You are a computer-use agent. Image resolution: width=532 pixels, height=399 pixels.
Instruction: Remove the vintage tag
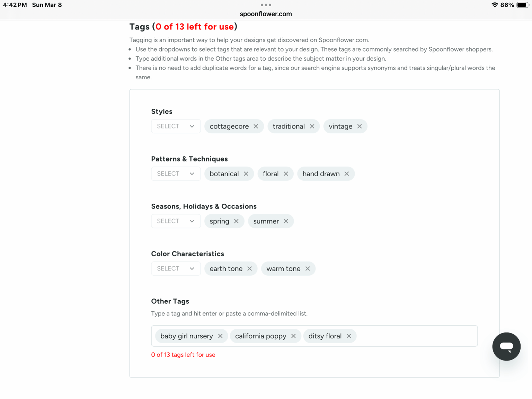point(360,126)
